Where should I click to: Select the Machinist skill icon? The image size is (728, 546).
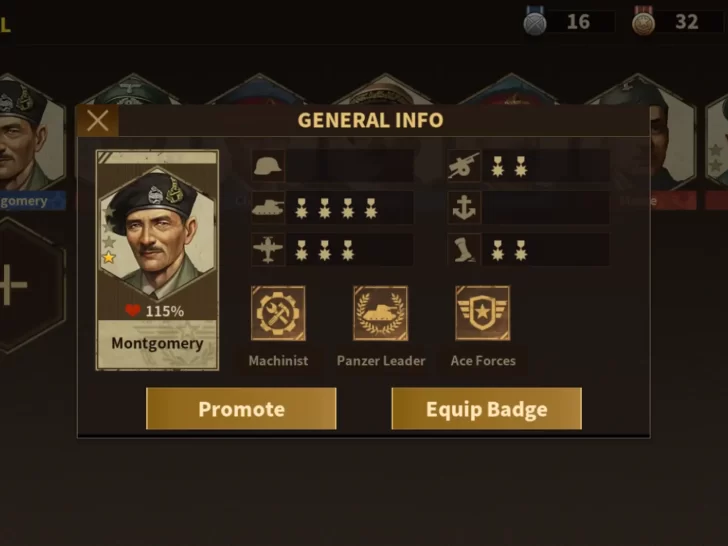[278, 313]
